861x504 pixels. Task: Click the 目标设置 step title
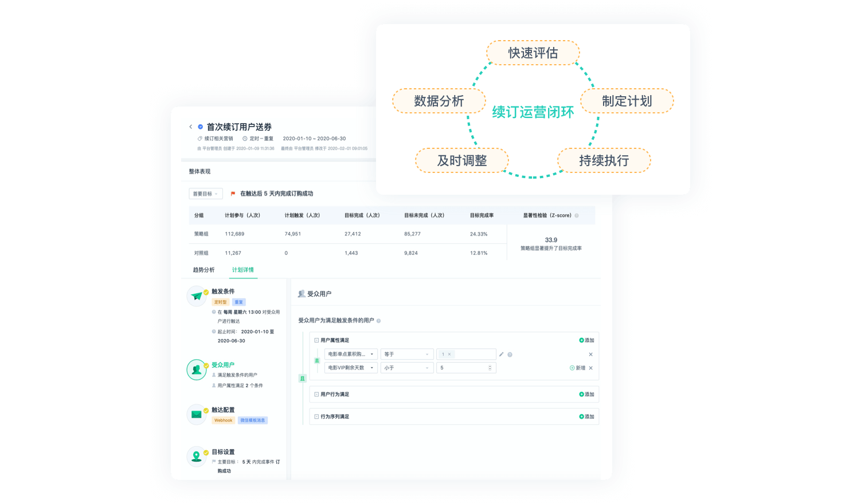coord(223,452)
